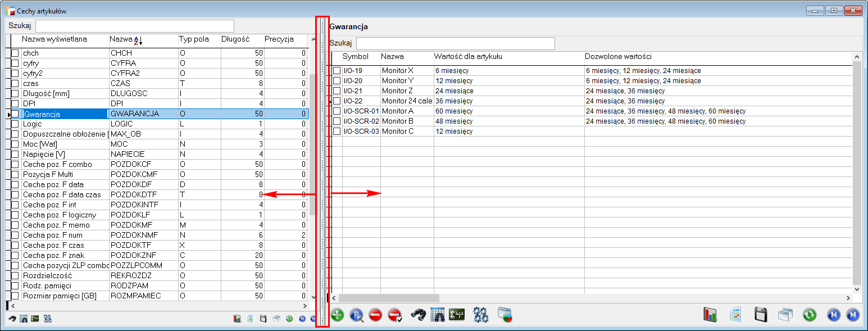Viewport: 868px width, 331px height.
Task: Open the gears settings in Gwarancja toolbar
Action: [x=480, y=315]
